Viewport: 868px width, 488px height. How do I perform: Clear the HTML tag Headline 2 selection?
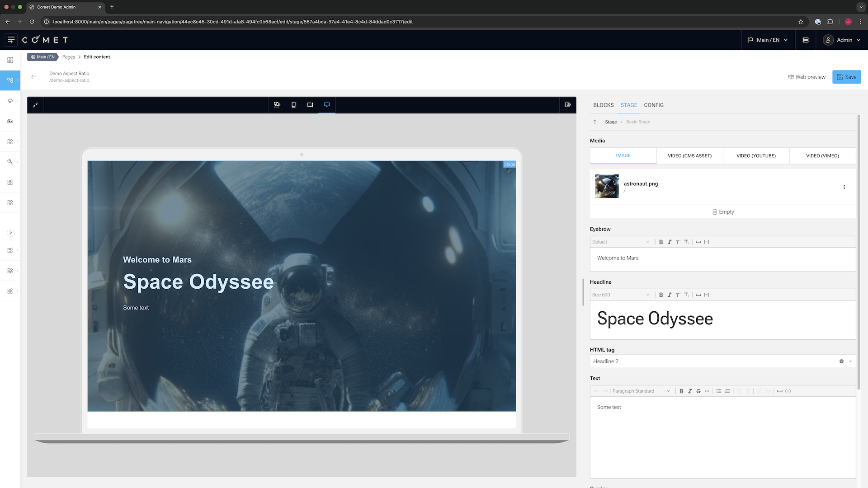click(841, 361)
